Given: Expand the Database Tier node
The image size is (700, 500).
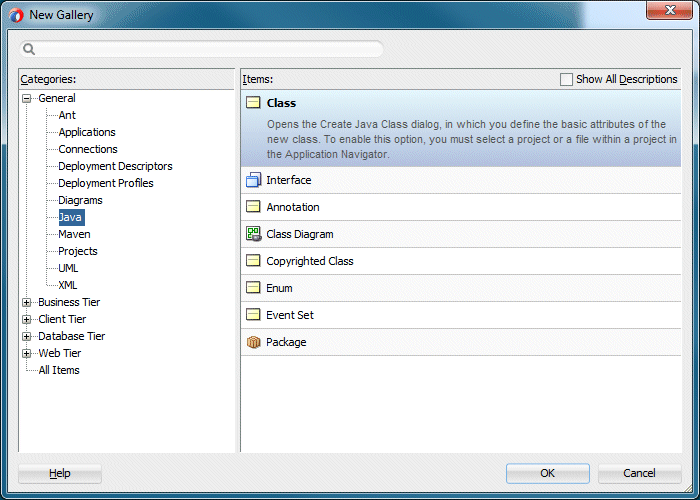Looking at the screenshot, I should [26, 336].
